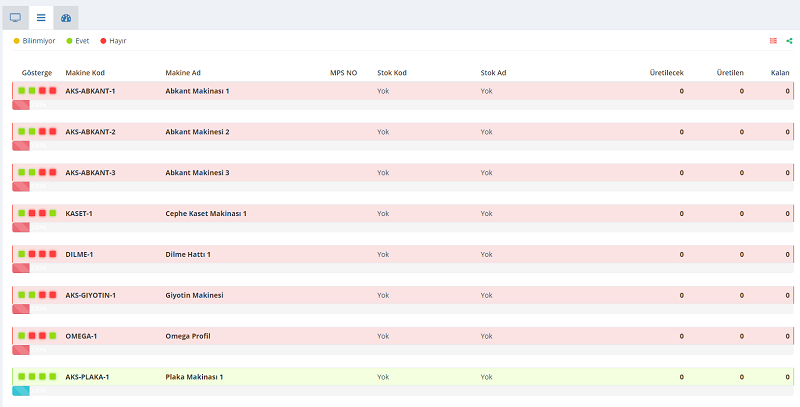Image resolution: width=800 pixels, height=407 pixels.
Task: Select the Omega Profil machine name
Action: pos(187,336)
